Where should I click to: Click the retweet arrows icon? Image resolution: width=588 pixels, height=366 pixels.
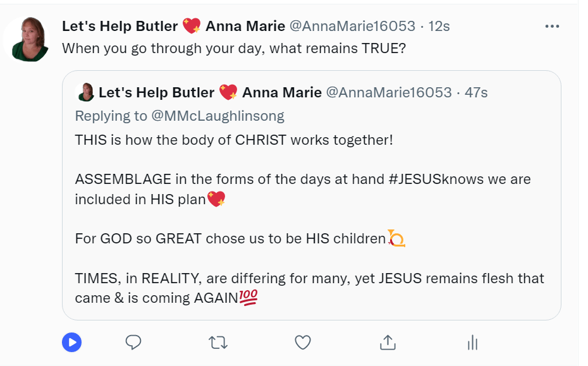point(217,342)
